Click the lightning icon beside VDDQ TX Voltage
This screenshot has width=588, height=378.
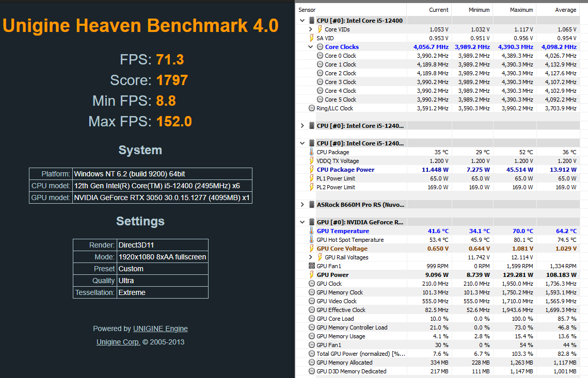[x=311, y=161]
